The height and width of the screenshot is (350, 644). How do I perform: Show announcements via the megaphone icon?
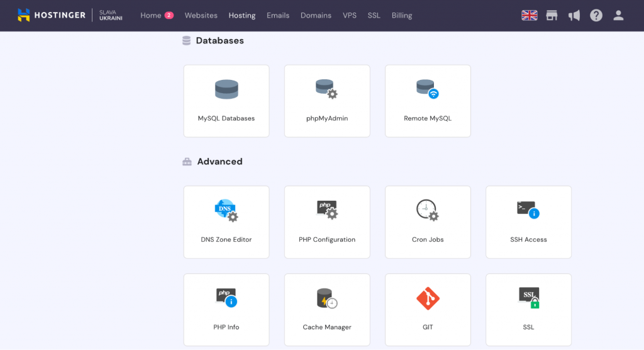click(x=574, y=15)
